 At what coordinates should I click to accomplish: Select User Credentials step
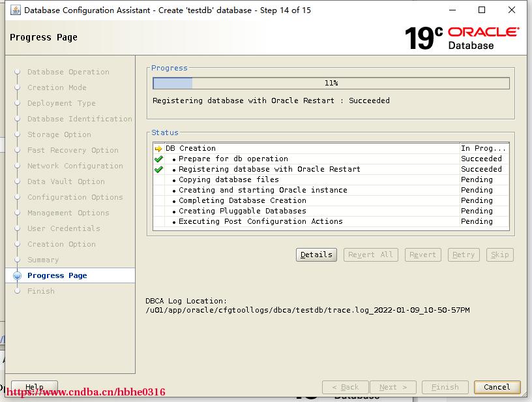point(64,228)
